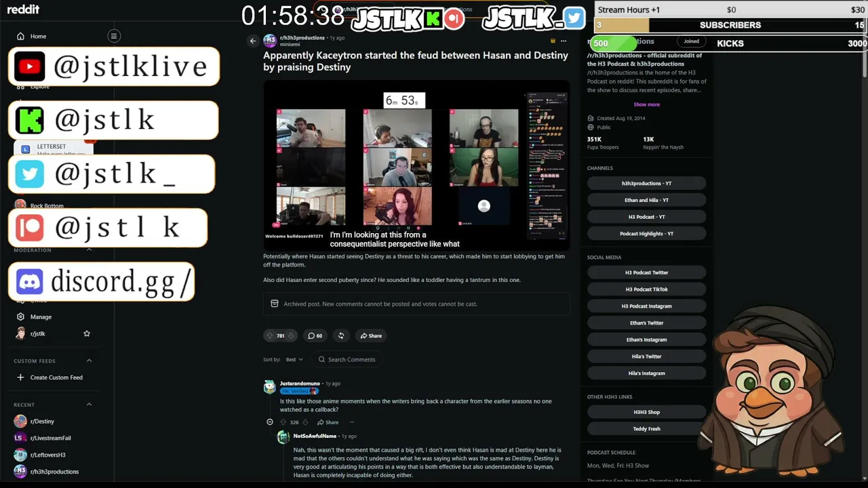Viewport: 868px width, 488px height.
Task: Click the reddit logo in the header
Action: click(x=22, y=9)
